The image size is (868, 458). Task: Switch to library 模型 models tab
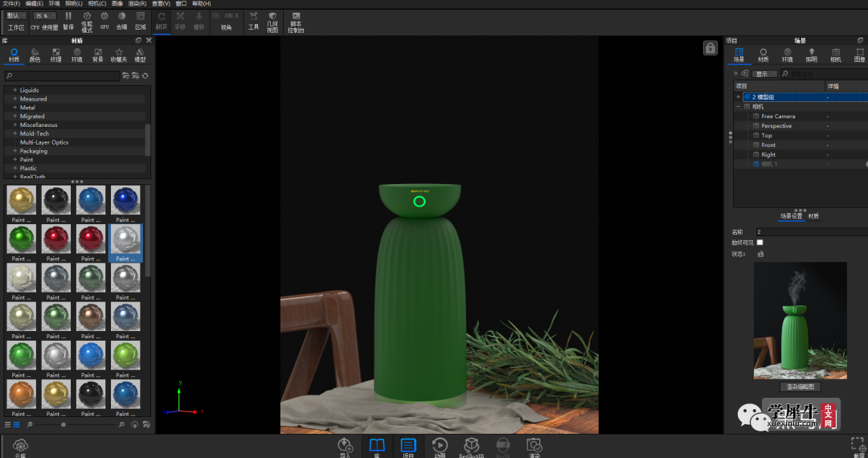[x=140, y=55]
